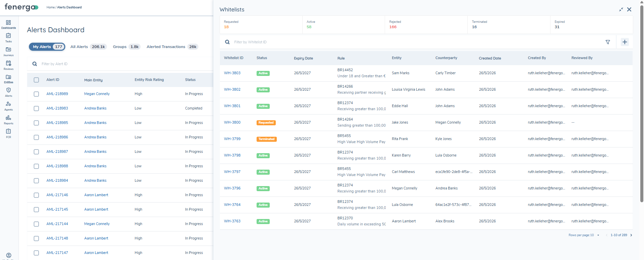
Task: Sort by Expiry Date column header
Action: [303, 58]
